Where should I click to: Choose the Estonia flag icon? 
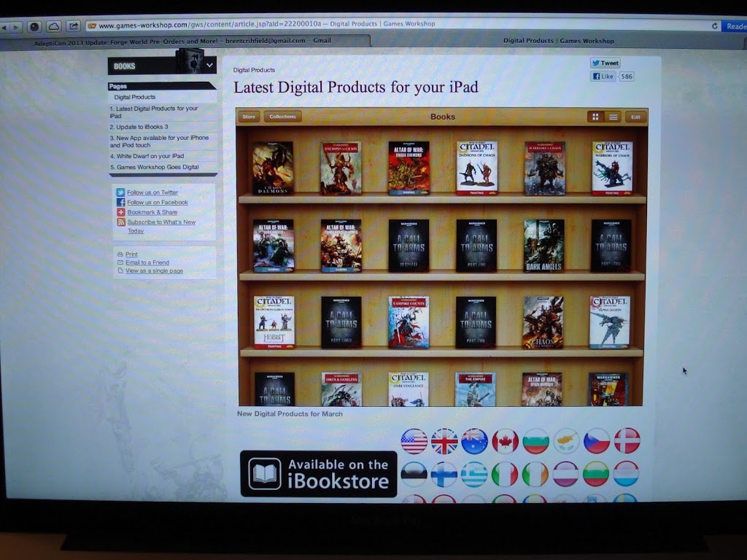tap(414, 474)
